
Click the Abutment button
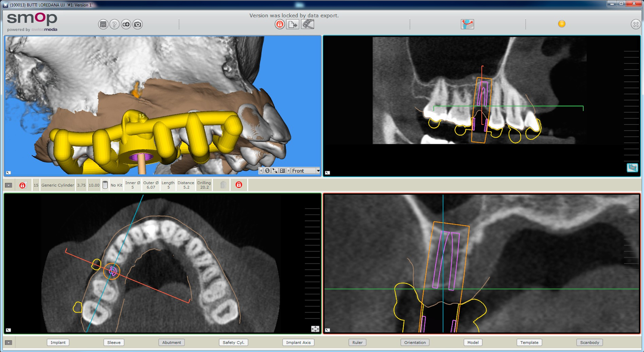click(172, 342)
